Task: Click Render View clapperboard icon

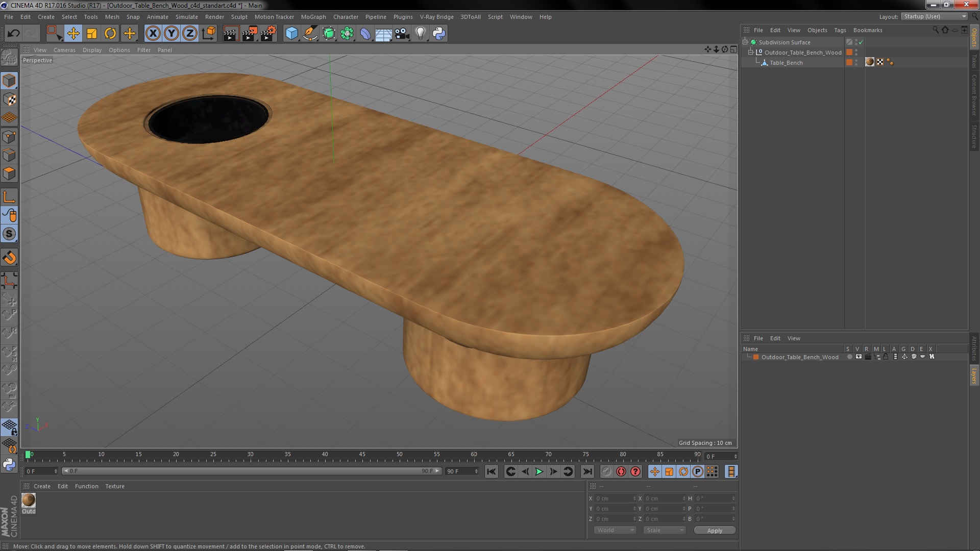Action: tap(231, 34)
